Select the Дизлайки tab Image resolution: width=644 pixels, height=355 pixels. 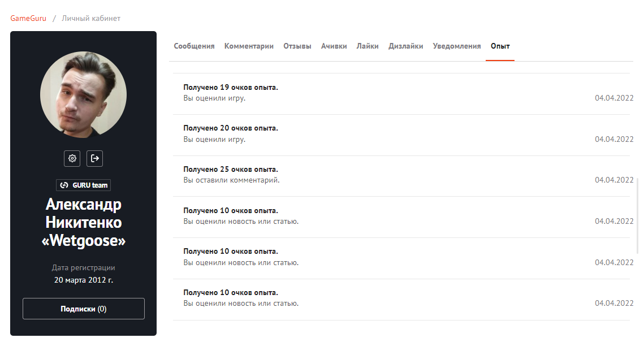(406, 46)
